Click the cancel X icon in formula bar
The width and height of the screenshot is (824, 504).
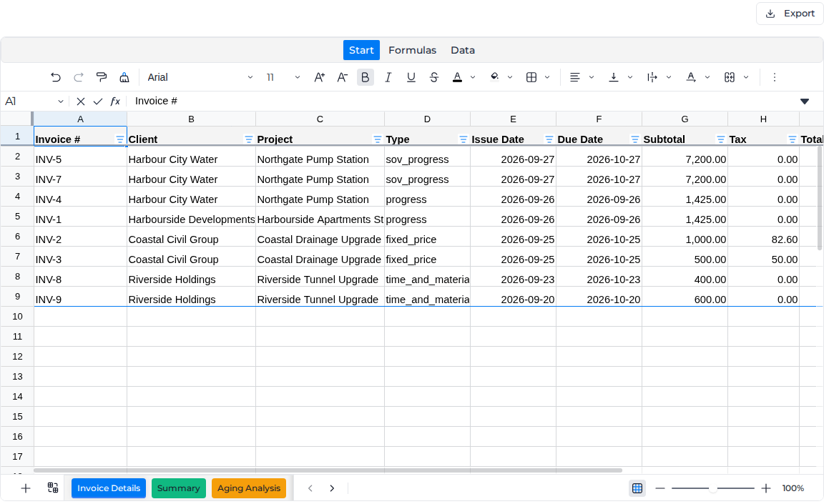click(80, 102)
